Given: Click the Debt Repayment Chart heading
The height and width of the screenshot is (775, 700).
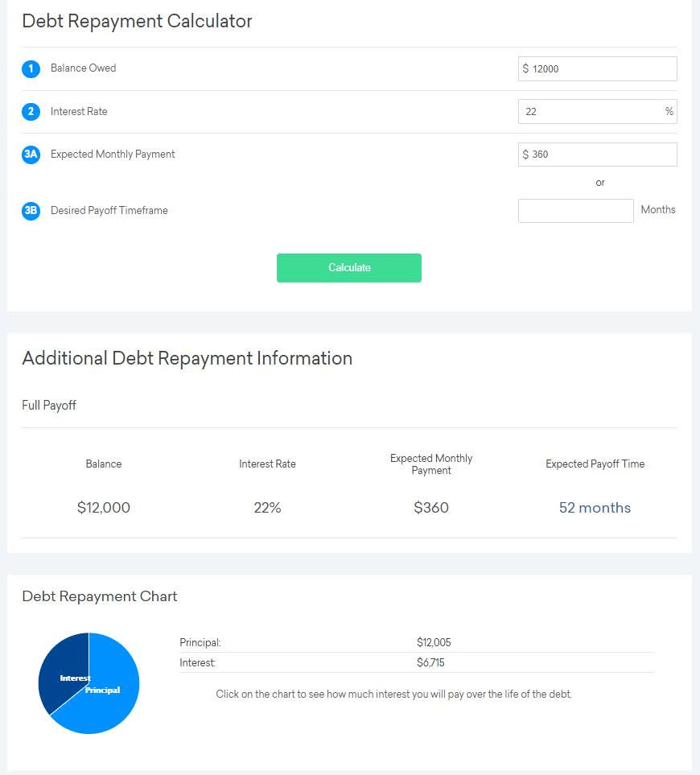Looking at the screenshot, I should [100, 596].
